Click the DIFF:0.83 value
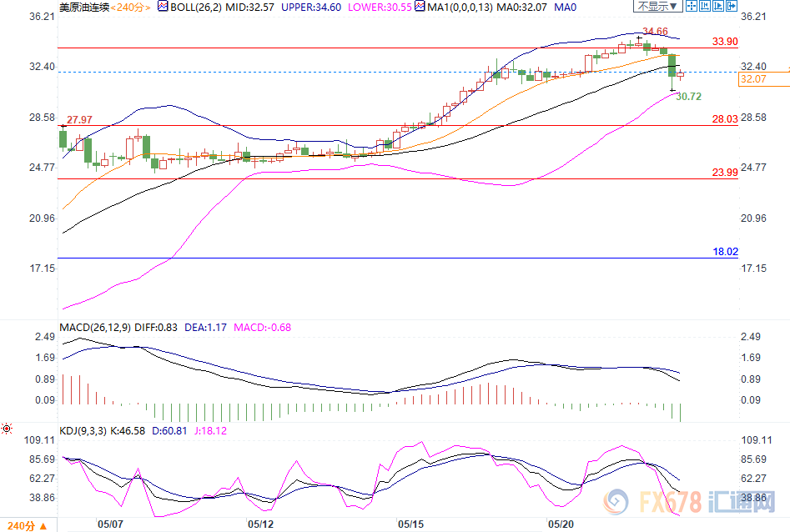The image size is (790, 532). click(156, 328)
